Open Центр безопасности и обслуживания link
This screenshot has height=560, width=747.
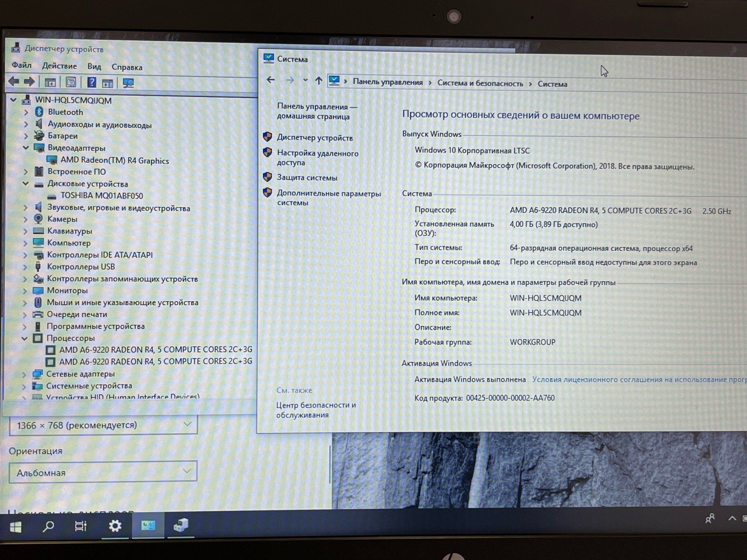(x=316, y=410)
